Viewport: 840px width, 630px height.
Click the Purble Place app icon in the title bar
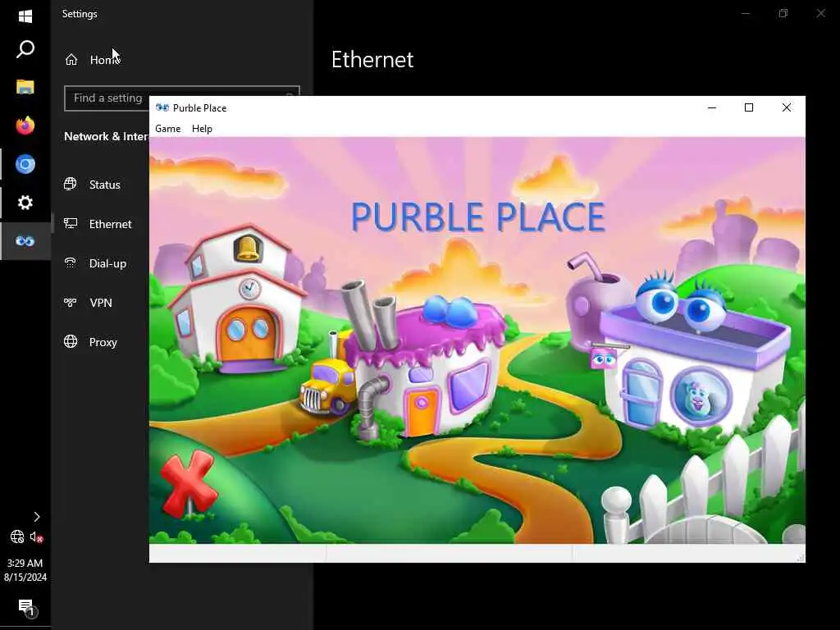click(x=162, y=107)
